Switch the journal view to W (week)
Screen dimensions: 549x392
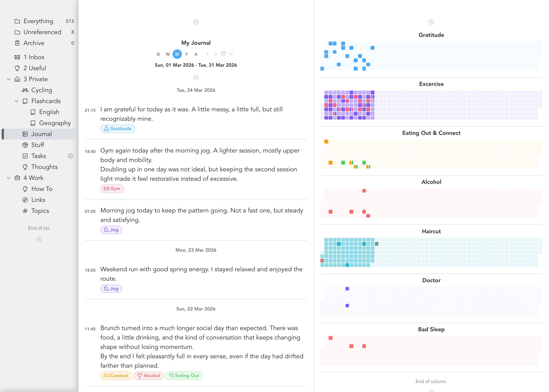coord(168,54)
